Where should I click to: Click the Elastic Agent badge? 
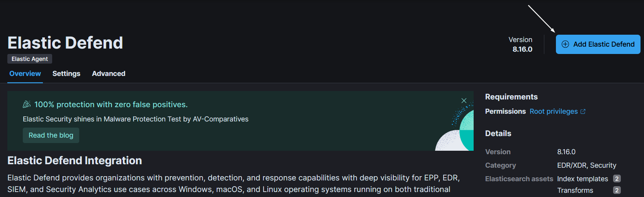30,59
